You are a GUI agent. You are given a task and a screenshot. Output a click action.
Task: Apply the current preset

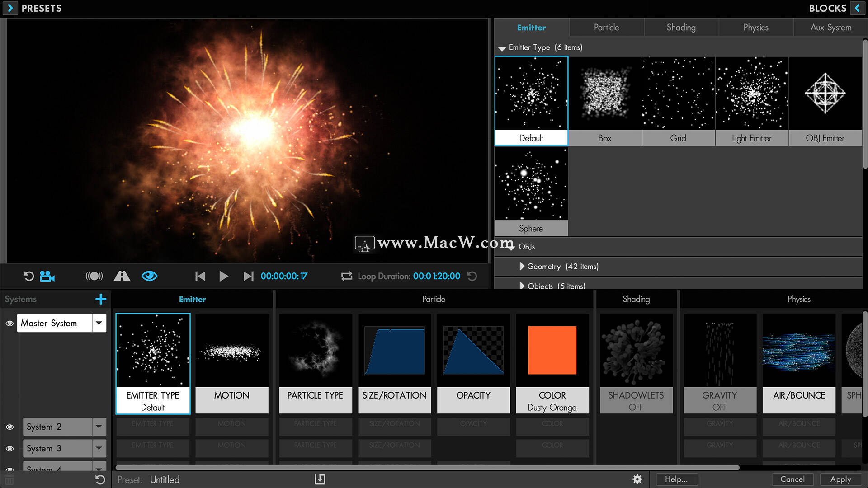point(840,479)
